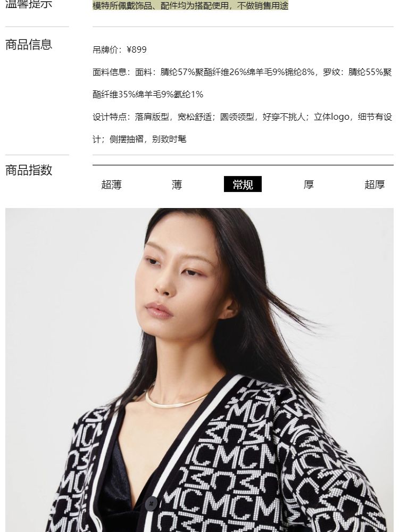Select the 超薄 thickness option

point(111,185)
